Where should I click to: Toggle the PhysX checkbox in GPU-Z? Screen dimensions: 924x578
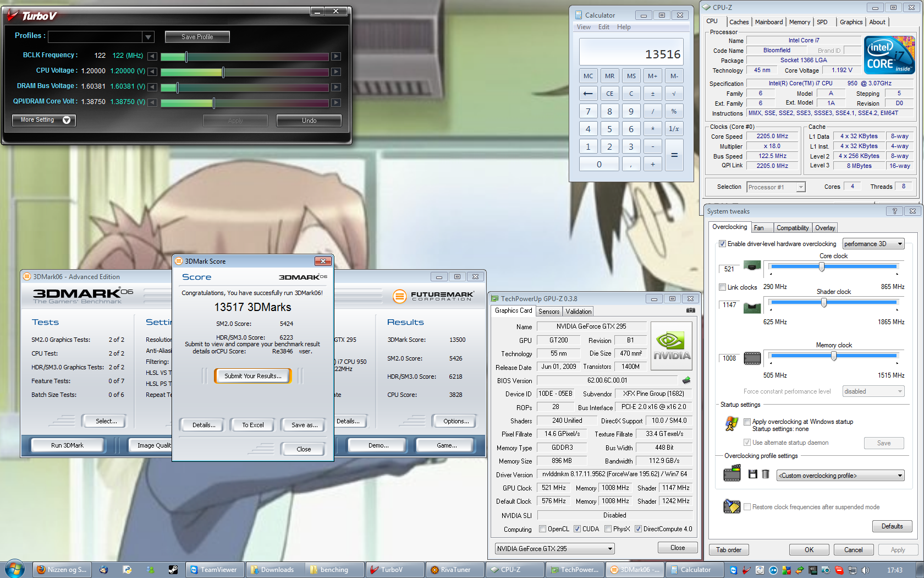point(608,529)
